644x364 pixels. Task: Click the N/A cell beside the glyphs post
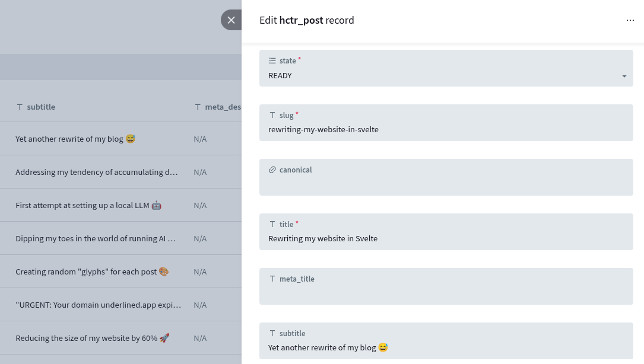coord(200,272)
